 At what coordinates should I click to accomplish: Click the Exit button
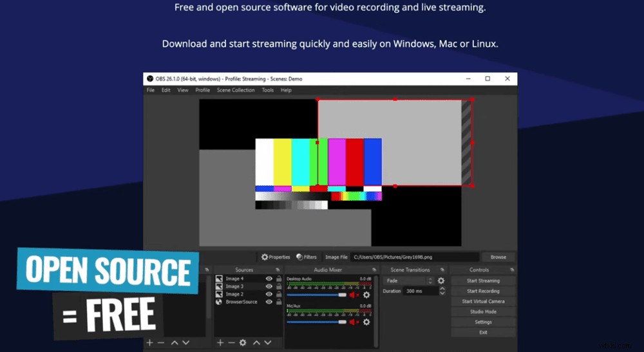click(x=483, y=332)
